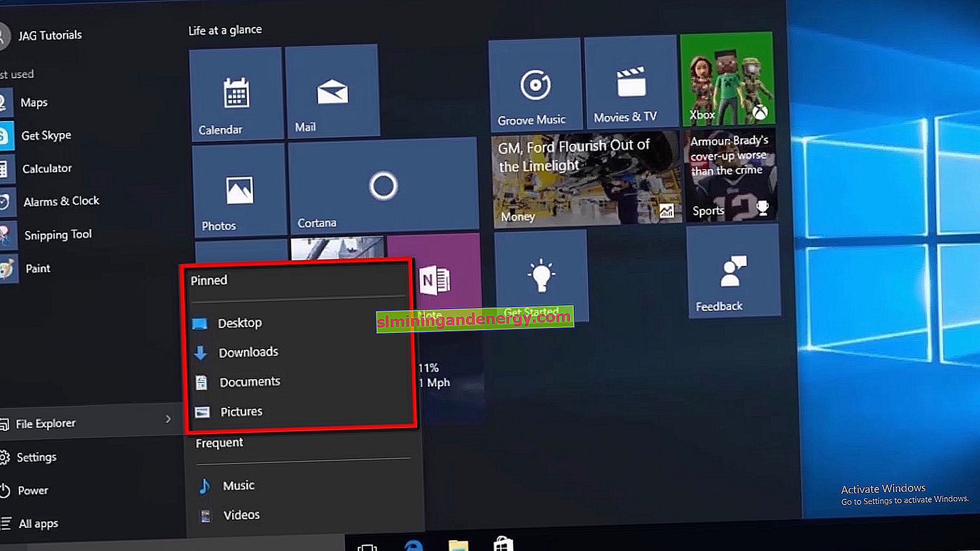The height and width of the screenshot is (551, 980).
Task: Open the Get Started lightbulb tile
Action: (541, 276)
